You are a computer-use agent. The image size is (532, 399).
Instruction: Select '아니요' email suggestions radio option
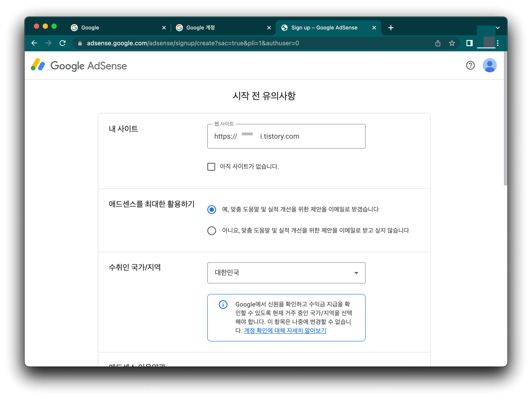coord(212,231)
